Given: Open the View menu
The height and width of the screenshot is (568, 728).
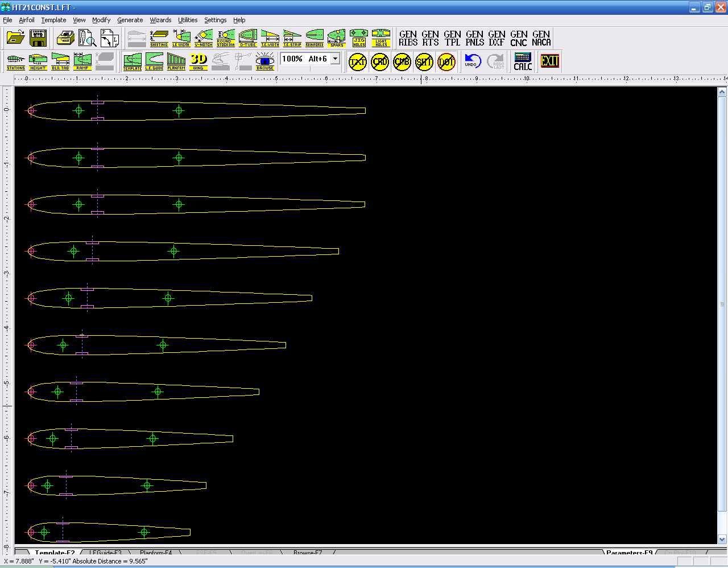Looking at the screenshot, I should coord(79,20).
